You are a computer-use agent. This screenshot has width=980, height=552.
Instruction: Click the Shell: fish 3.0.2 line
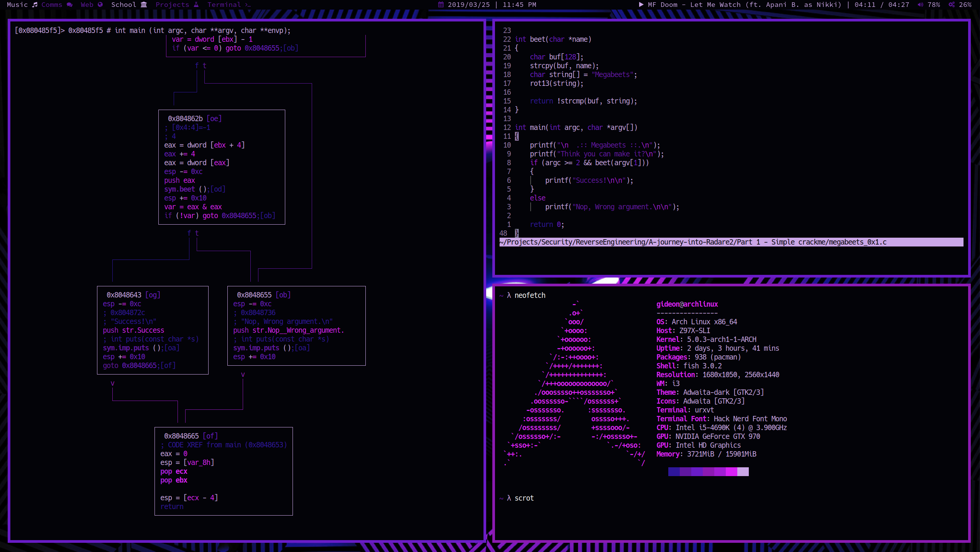(x=689, y=366)
